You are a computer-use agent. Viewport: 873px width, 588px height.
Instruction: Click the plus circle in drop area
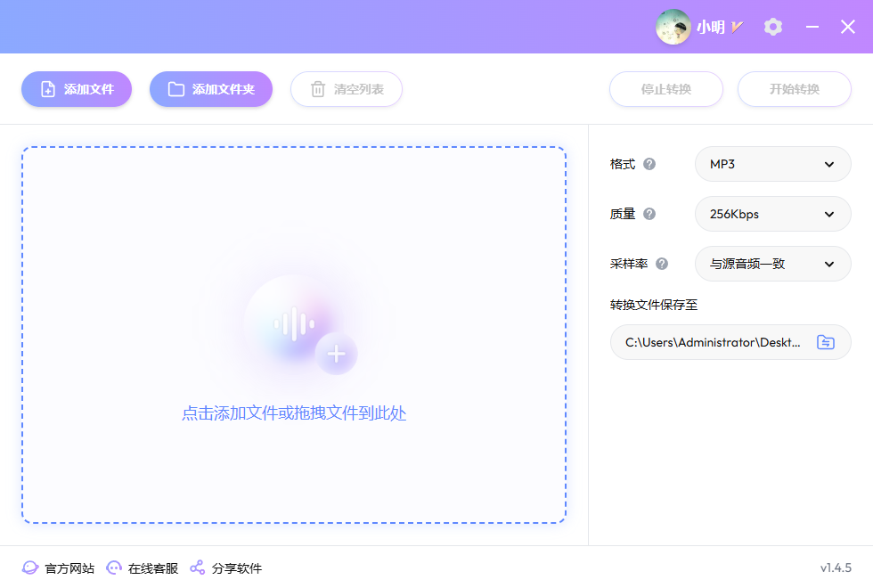coord(336,355)
